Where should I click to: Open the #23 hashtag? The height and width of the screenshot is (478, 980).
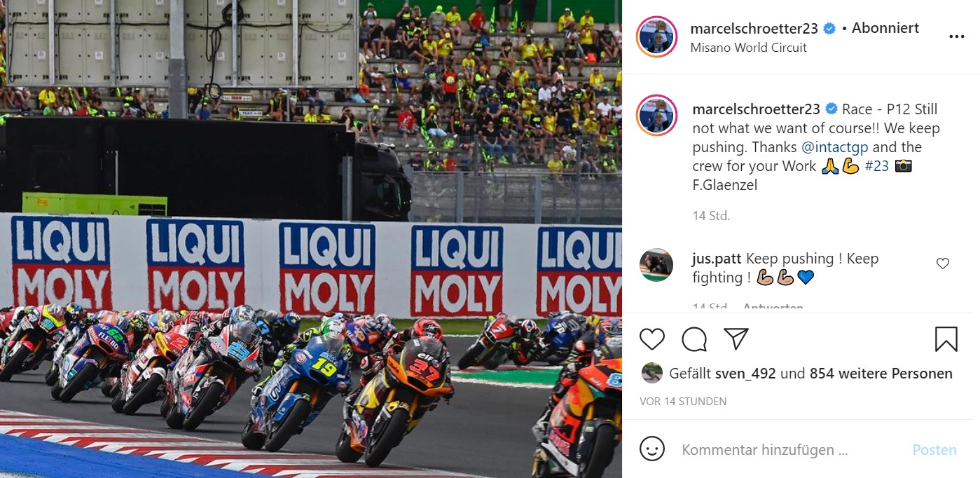tap(876, 166)
